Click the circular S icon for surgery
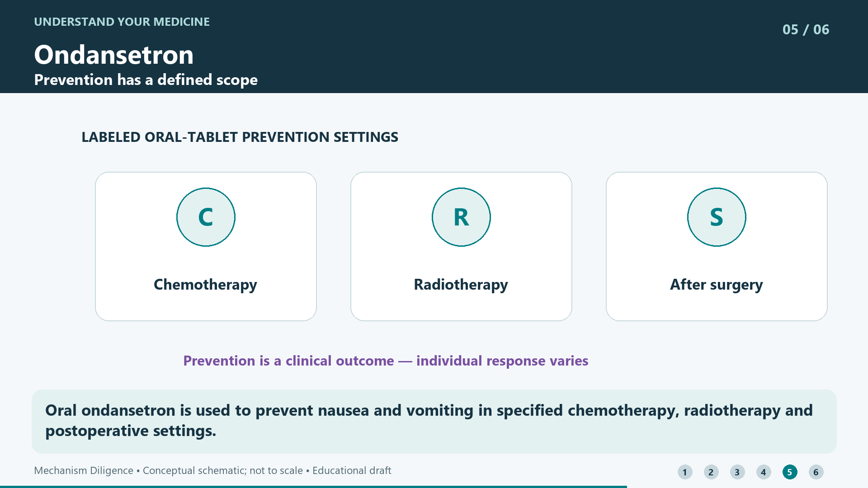This screenshot has height=488, width=868. (717, 217)
